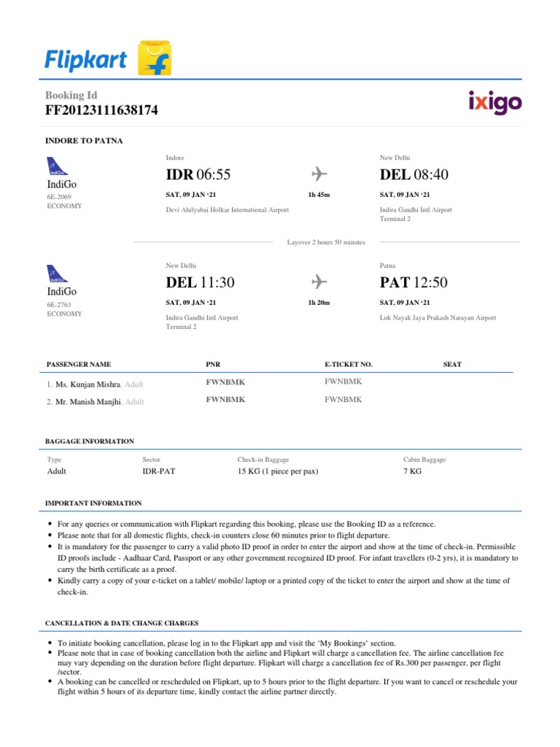560x747 pixels.
Task: Click the IMPORTANT INFORMATION heading
Action: pyautogui.click(x=93, y=503)
